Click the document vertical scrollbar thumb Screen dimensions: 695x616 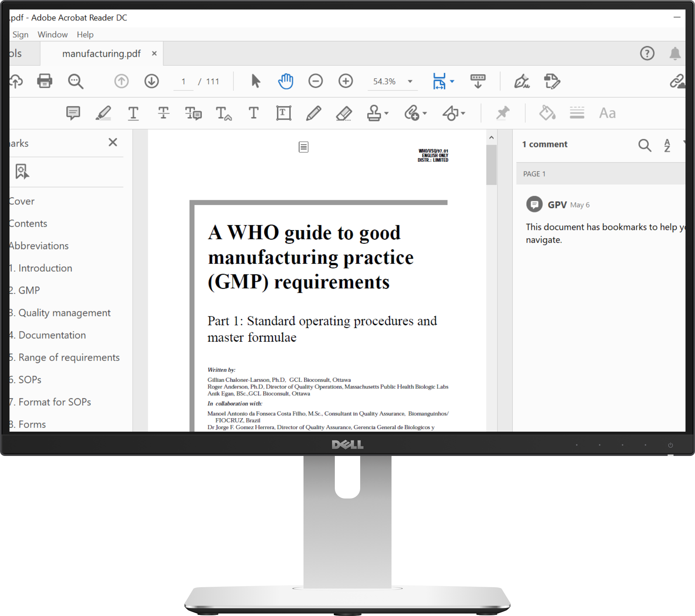[491, 165]
